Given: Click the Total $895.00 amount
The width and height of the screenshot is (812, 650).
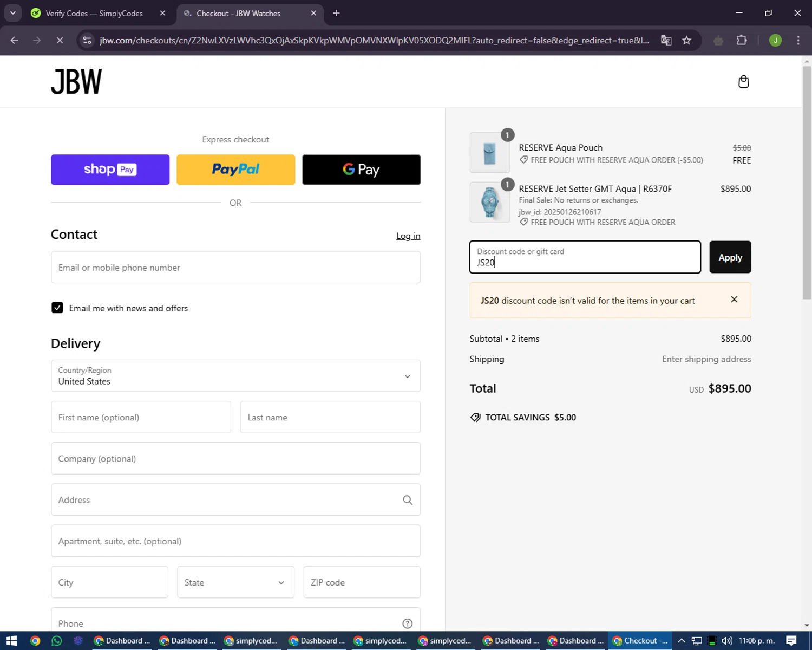Looking at the screenshot, I should 729,388.
